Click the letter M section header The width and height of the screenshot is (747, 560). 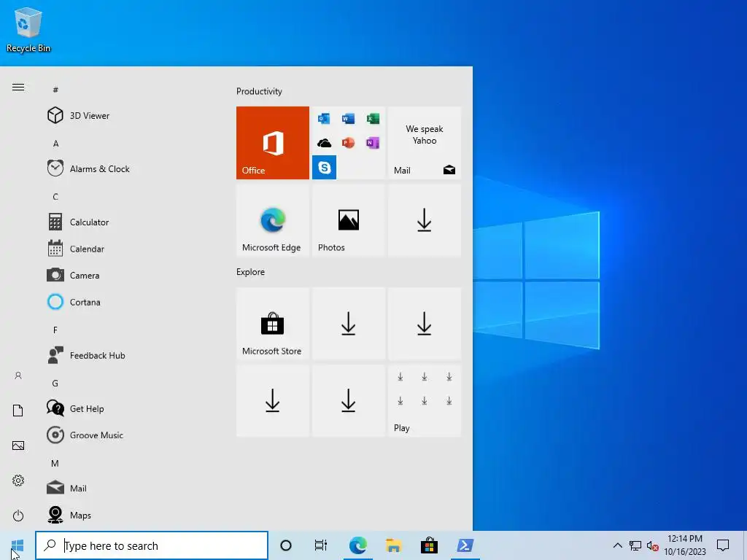click(55, 463)
